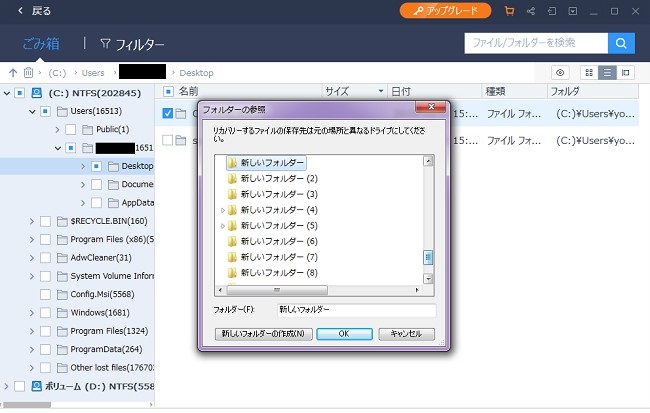Expand the Program Files (x86) node
The width and height of the screenshot is (650, 413).
pos(32,240)
